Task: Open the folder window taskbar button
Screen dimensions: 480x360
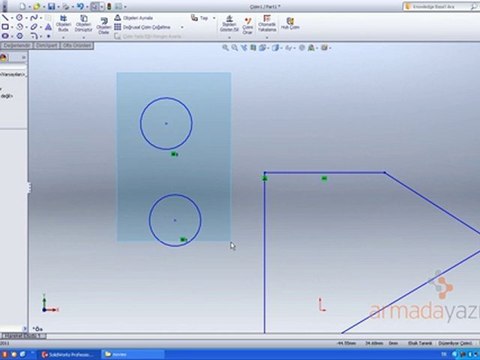Action: 132,354
